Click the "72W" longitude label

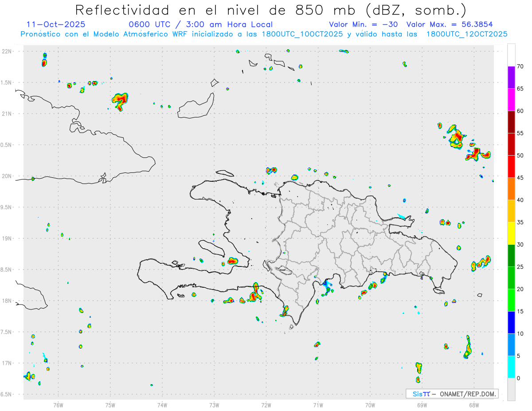tap(266, 405)
